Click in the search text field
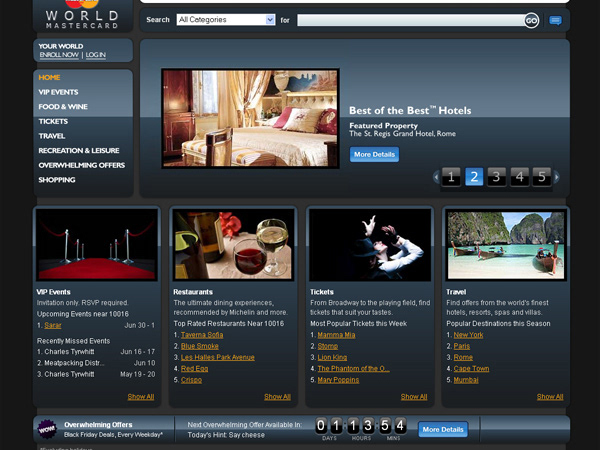Viewport: 600px width, 450px height. (x=411, y=20)
